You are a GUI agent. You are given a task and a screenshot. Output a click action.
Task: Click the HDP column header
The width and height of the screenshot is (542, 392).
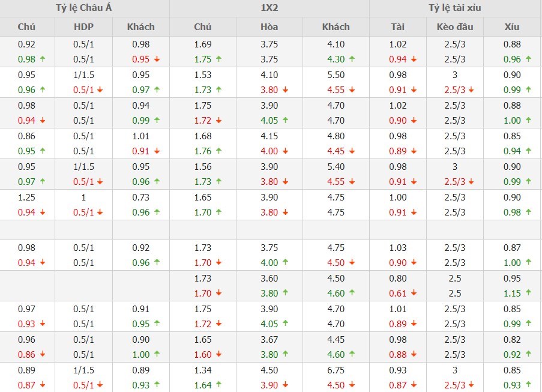pyautogui.click(x=83, y=26)
